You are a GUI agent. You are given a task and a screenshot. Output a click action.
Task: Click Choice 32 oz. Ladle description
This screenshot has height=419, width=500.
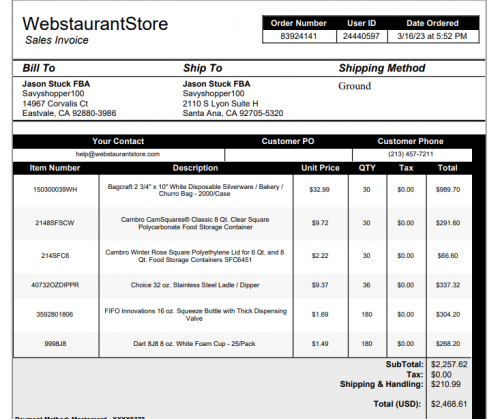click(x=195, y=285)
